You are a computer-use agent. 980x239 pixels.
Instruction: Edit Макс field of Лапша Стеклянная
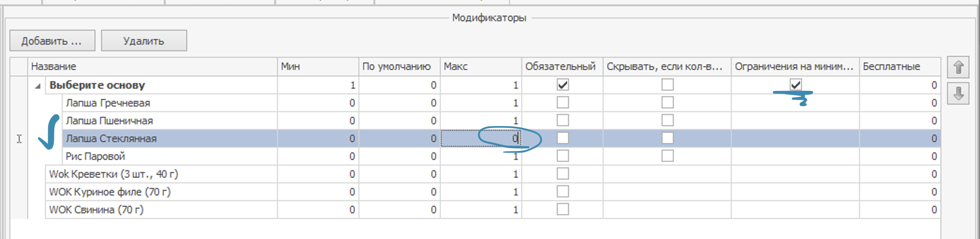pos(481,139)
